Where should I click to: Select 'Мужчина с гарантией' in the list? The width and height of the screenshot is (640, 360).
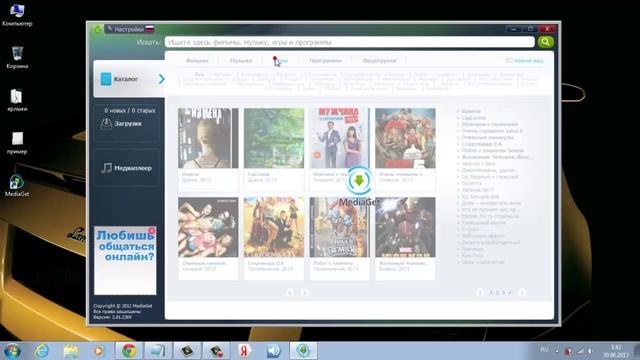tap(490, 124)
